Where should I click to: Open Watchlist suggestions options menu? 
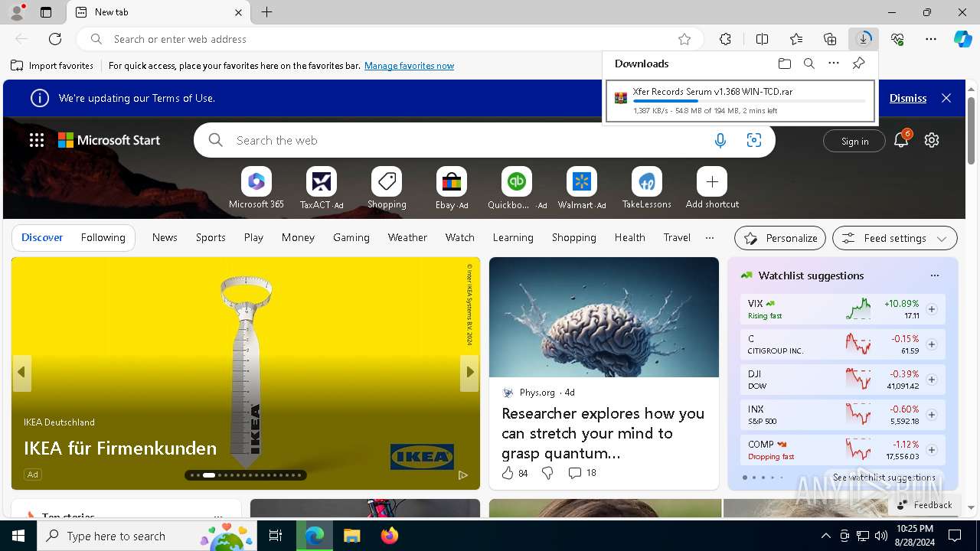[934, 275]
